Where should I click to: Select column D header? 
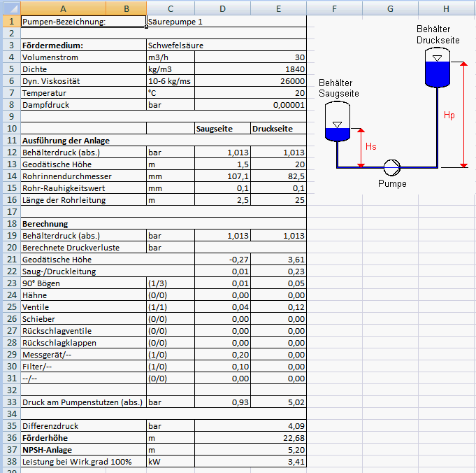222,8
